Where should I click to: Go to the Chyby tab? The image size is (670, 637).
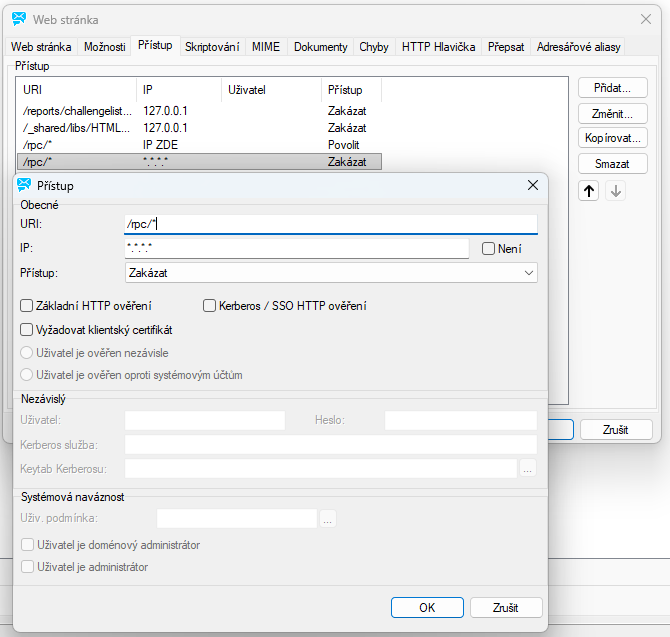[374, 47]
